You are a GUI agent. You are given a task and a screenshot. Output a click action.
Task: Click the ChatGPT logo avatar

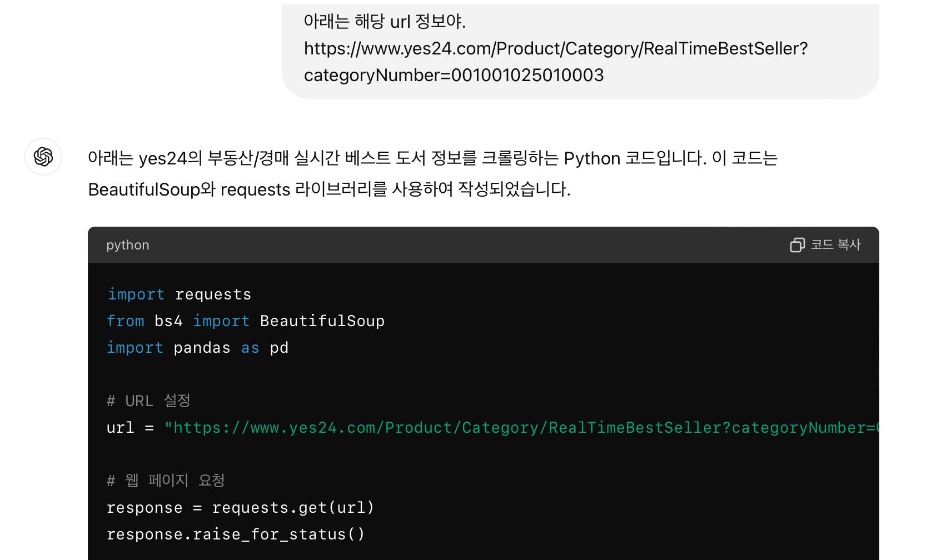coord(43,157)
